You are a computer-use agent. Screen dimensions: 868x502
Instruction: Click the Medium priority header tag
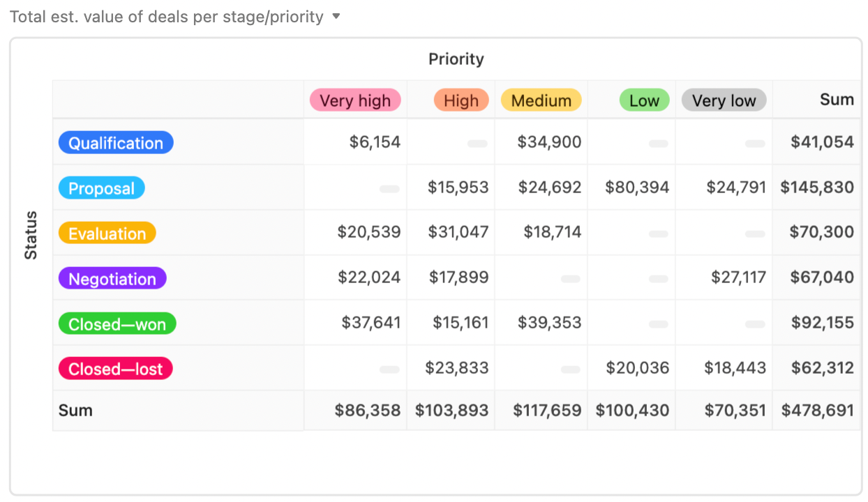541,100
